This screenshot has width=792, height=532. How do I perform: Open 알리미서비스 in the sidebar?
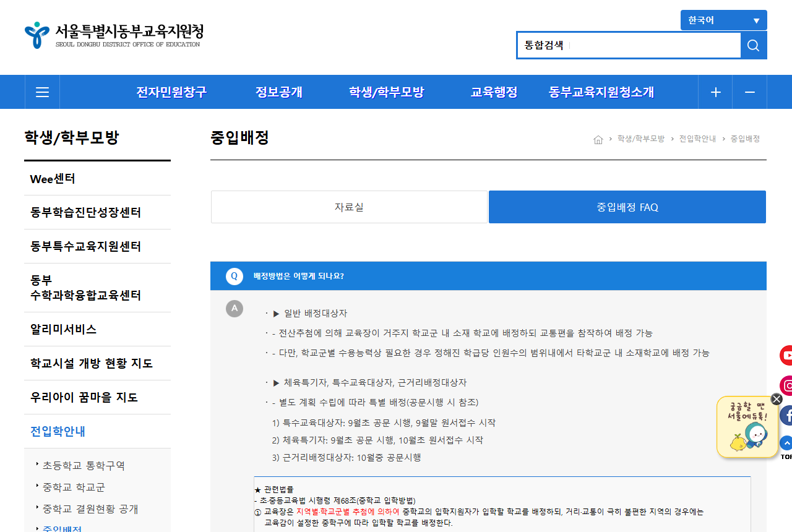tap(97, 329)
